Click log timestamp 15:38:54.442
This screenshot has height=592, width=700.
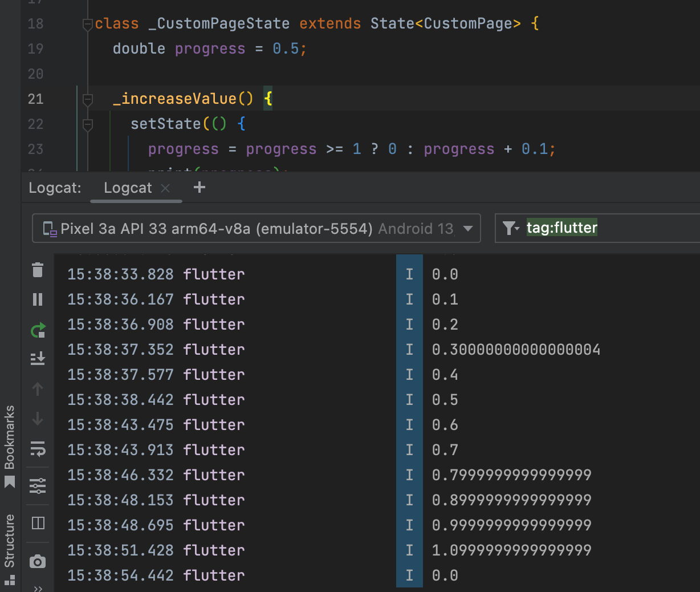click(x=120, y=575)
